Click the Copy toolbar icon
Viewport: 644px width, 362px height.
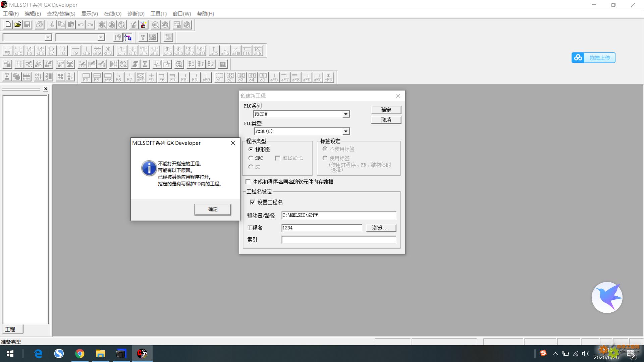(x=61, y=24)
